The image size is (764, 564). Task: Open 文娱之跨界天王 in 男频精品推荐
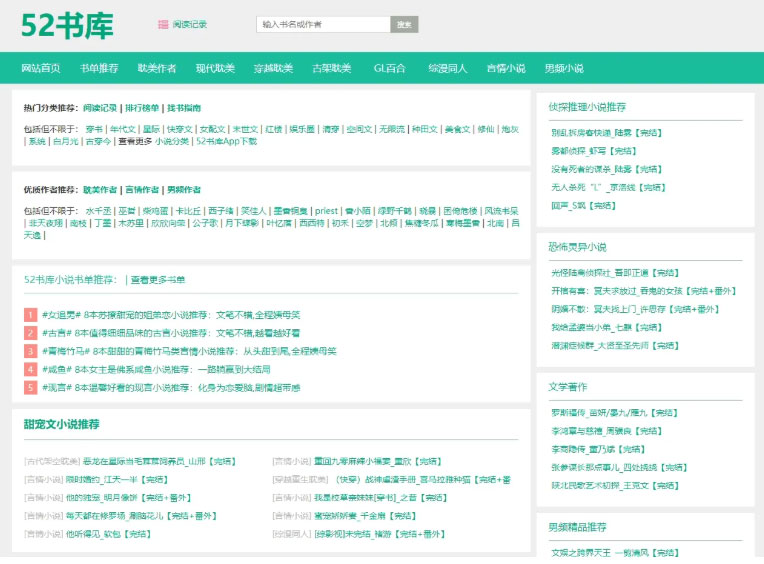pyautogui.click(x=615, y=553)
